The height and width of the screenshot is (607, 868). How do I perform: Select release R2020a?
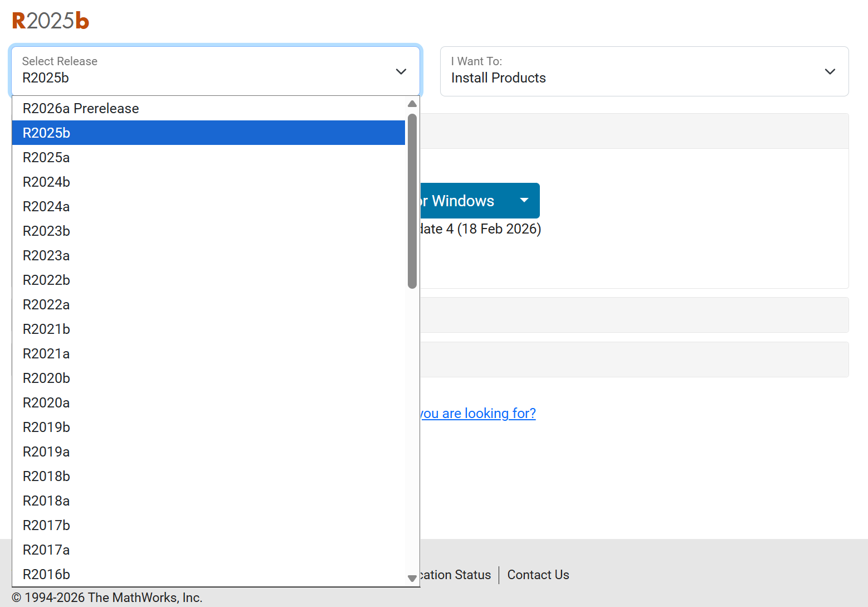click(209, 402)
